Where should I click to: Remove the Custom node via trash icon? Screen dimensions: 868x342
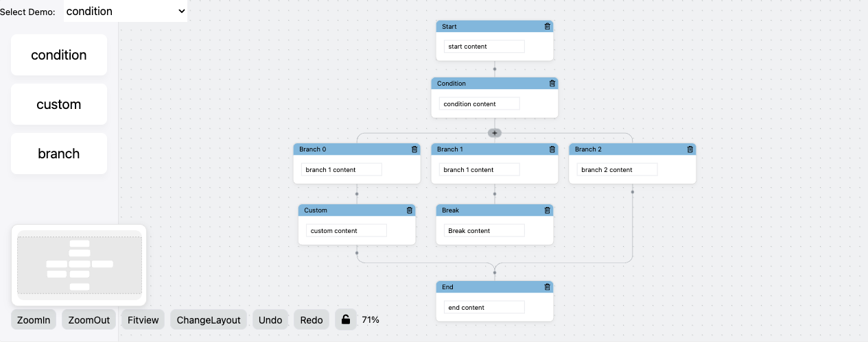pyautogui.click(x=410, y=210)
